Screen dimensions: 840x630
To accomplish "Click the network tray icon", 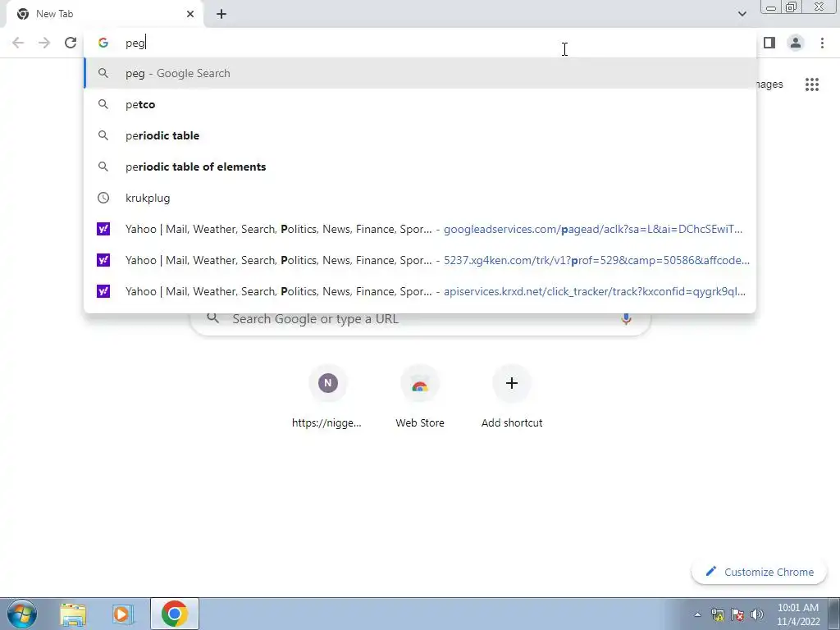I will point(718,614).
